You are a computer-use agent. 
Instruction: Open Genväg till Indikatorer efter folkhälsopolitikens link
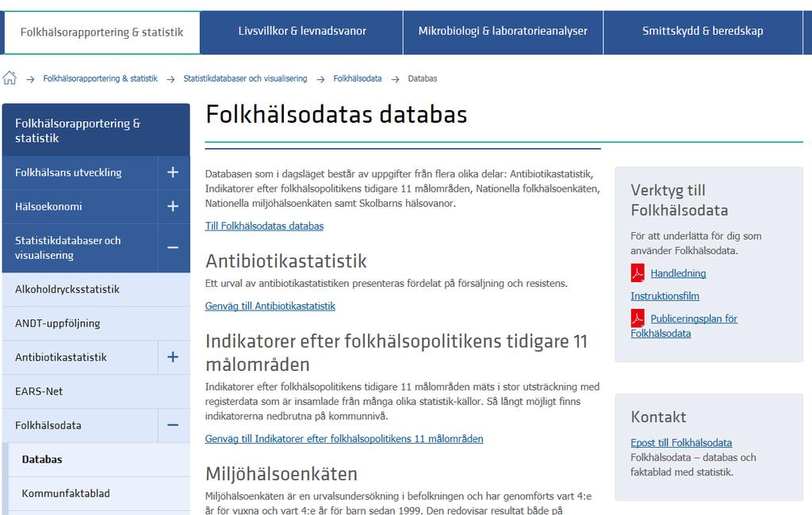coord(344,439)
